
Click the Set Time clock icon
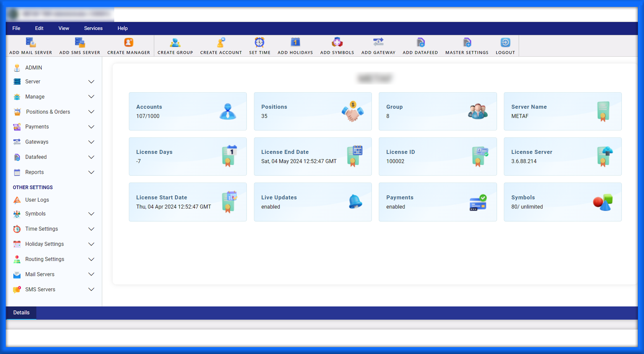tap(260, 42)
